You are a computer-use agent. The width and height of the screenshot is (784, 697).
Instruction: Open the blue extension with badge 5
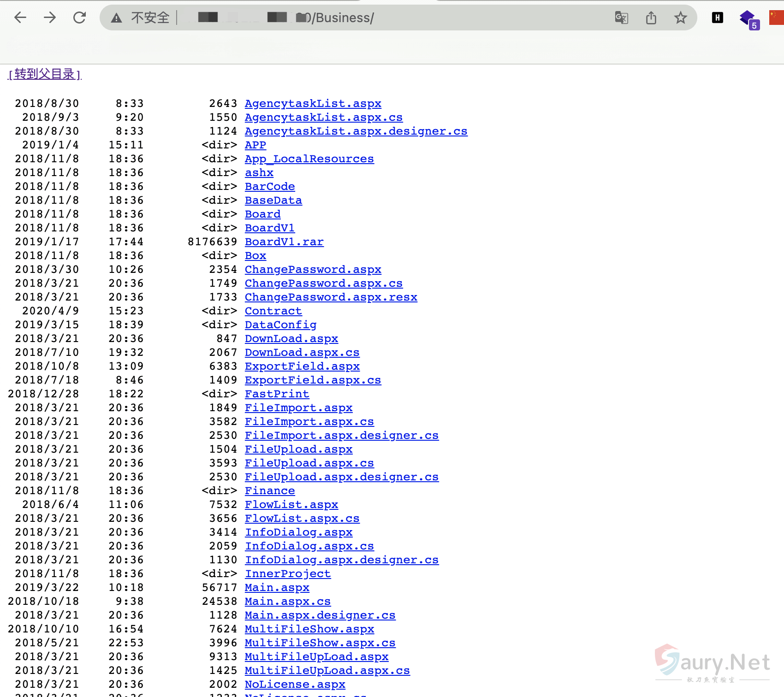point(748,19)
